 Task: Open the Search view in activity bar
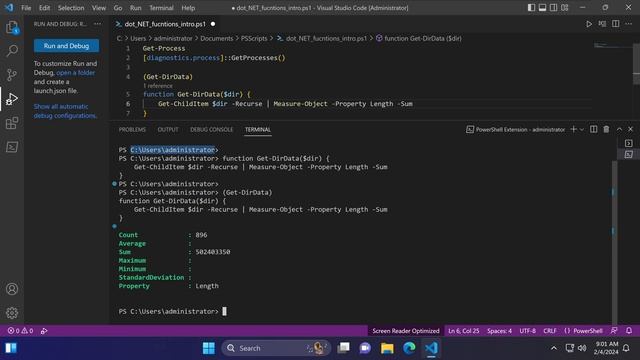(x=12, y=51)
